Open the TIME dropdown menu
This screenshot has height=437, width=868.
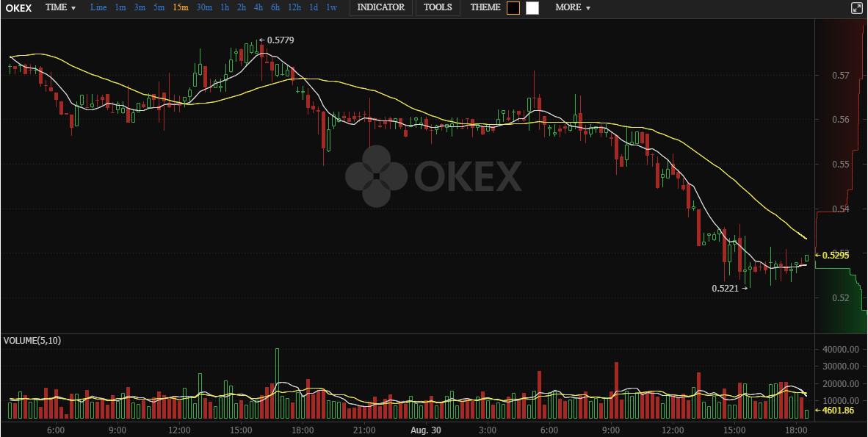tap(60, 8)
